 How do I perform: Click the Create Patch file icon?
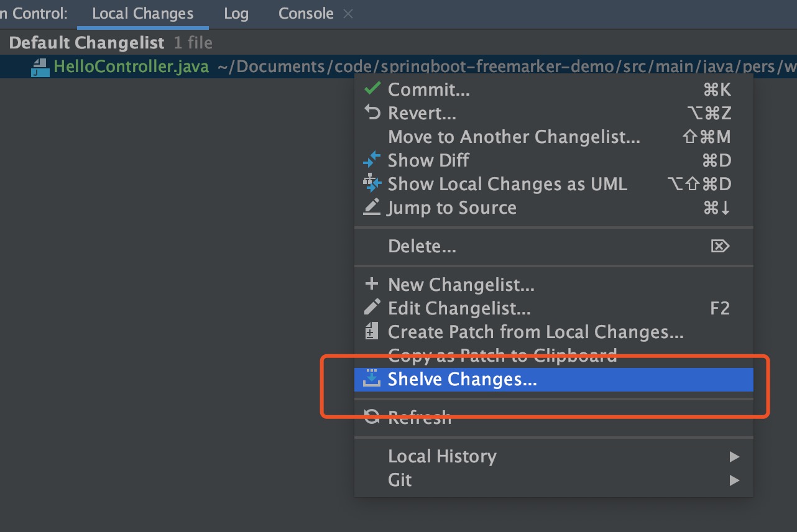[372, 331]
